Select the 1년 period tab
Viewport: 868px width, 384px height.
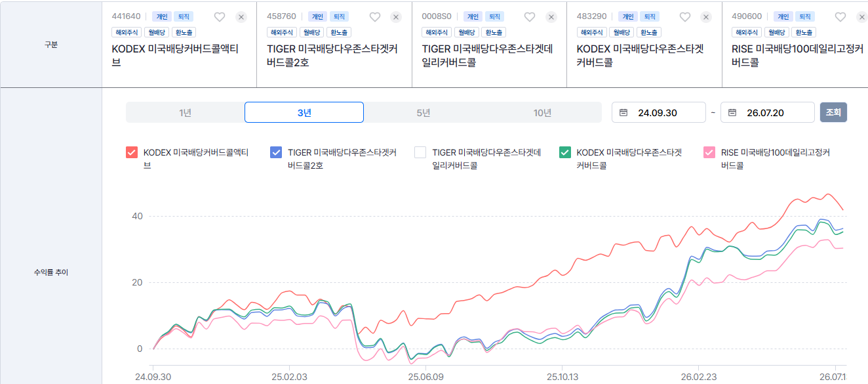tap(186, 113)
